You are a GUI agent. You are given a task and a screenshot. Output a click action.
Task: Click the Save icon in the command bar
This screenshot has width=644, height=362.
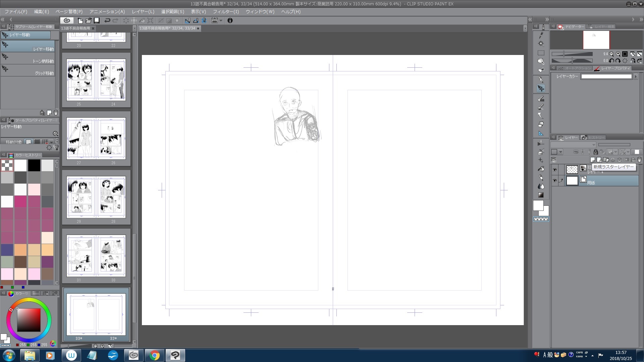click(97, 20)
